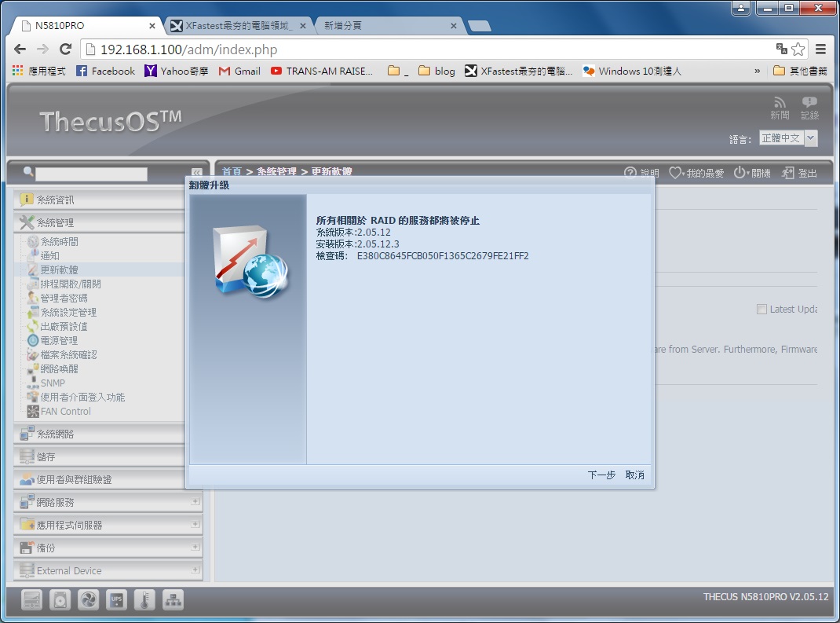840x623 pixels.
Task: Open the Facebook bookmark
Action: pyautogui.click(x=105, y=71)
